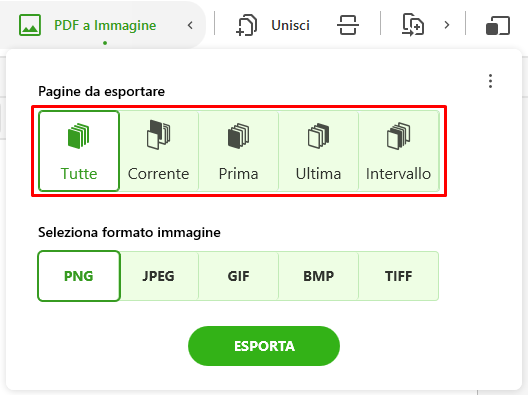
Task: Pick PNG image format
Action: coord(79,276)
